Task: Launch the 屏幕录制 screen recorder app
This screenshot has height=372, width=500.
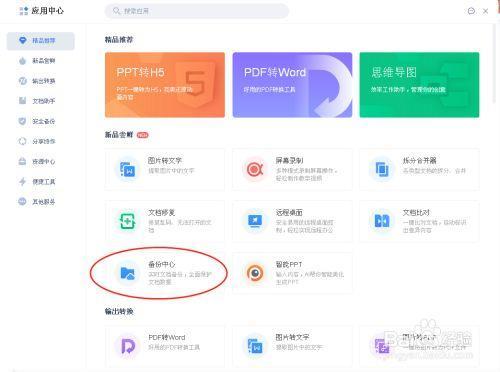Action: 292,169
